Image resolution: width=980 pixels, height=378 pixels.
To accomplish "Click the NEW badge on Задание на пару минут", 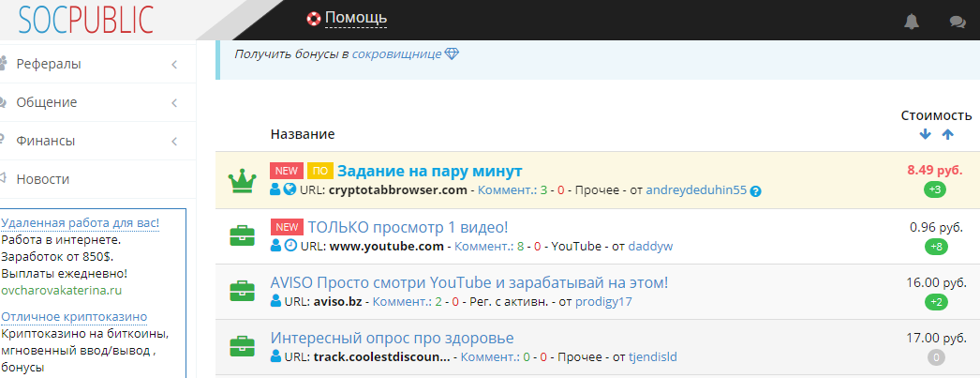I will (287, 171).
